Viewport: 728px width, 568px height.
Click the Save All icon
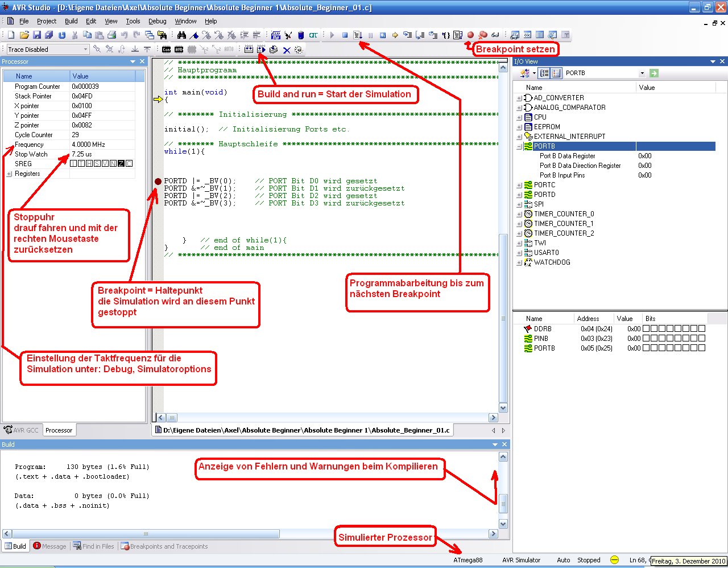(49, 35)
